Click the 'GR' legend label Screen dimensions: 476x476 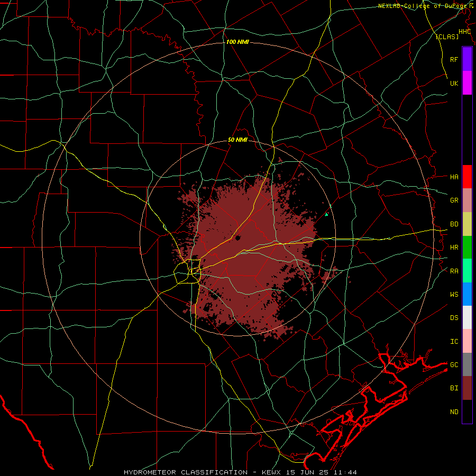454,200
